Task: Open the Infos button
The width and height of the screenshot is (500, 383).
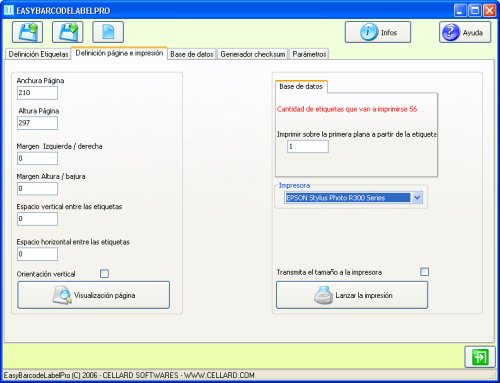Action: point(378,32)
